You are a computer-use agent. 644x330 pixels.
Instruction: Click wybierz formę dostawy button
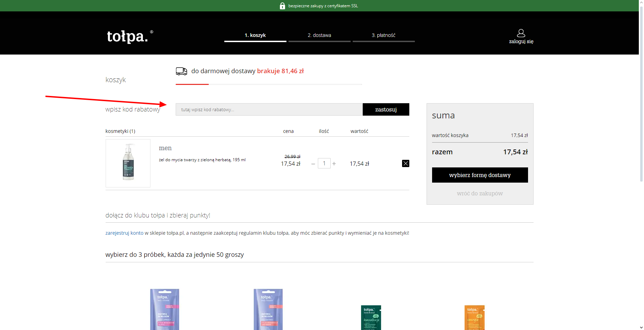pos(480,175)
